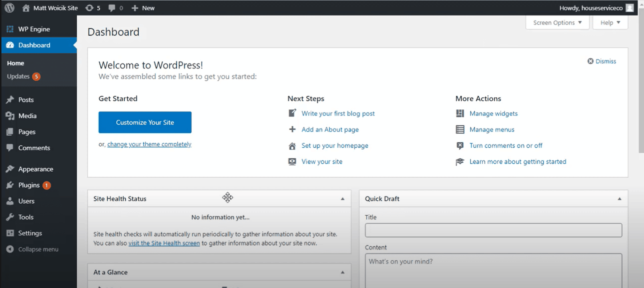Select the Home submenu under Dashboard
The width and height of the screenshot is (644, 288).
[x=15, y=63]
